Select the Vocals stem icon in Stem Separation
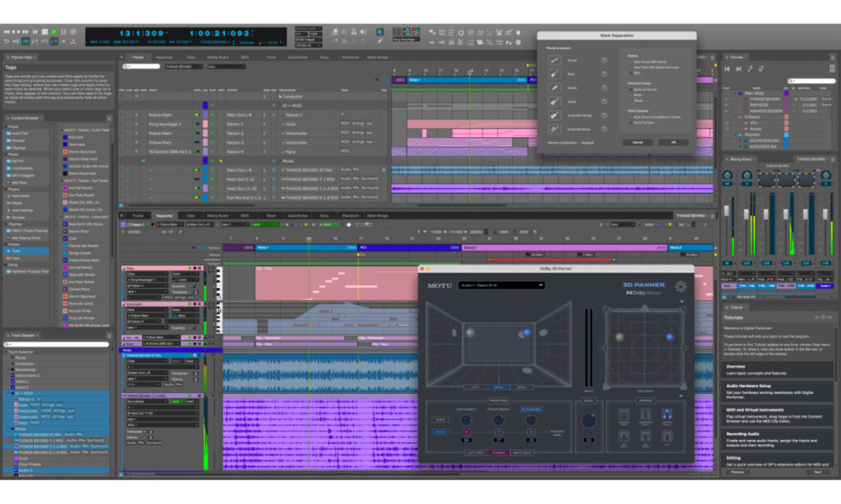Image resolution: width=841 pixels, height=504 pixels. pyautogui.click(x=554, y=88)
